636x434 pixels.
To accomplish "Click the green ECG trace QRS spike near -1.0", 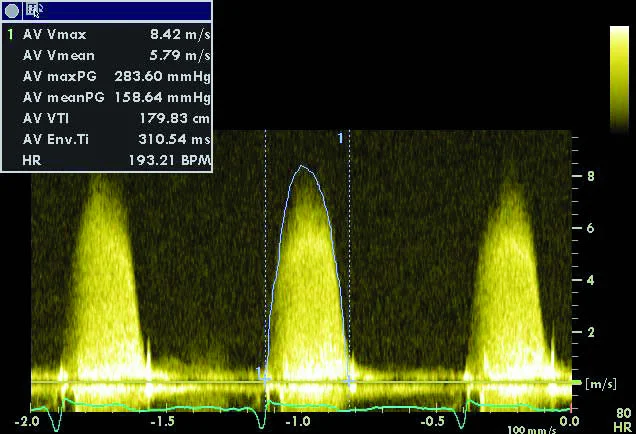I will [x=262, y=418].
